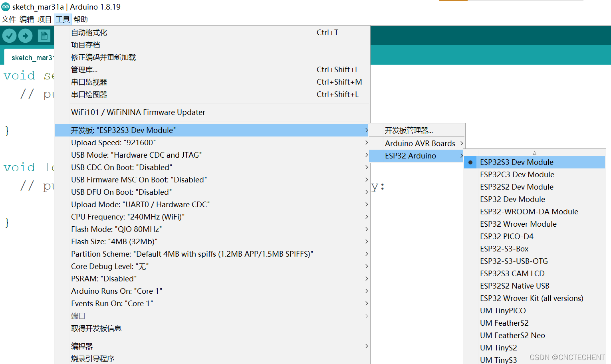Expand the Partition Scheme submenu
The image size is (611, 364).
(212, 254)
